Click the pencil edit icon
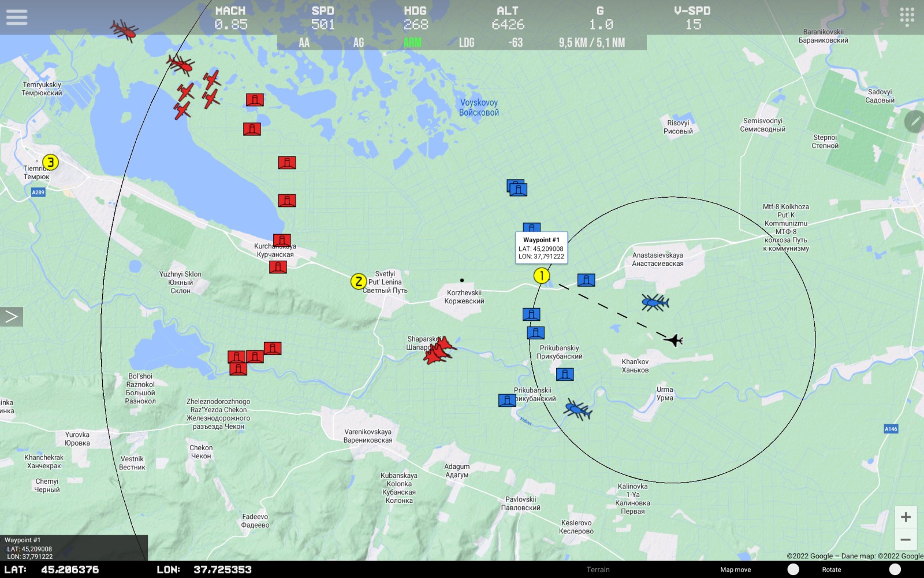 click(x=914, y=121)
